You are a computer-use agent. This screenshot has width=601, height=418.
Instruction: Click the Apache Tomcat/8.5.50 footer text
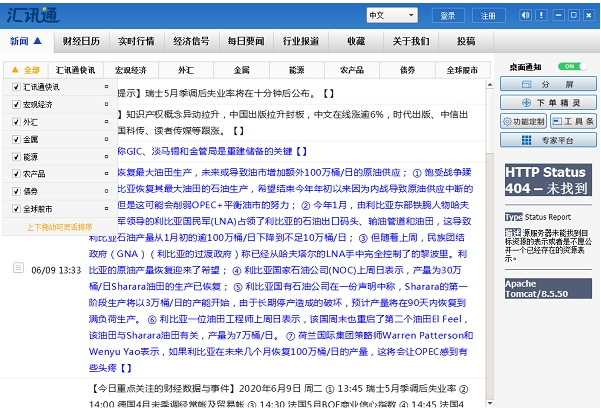pyautogui.click(x=548, y=289)
